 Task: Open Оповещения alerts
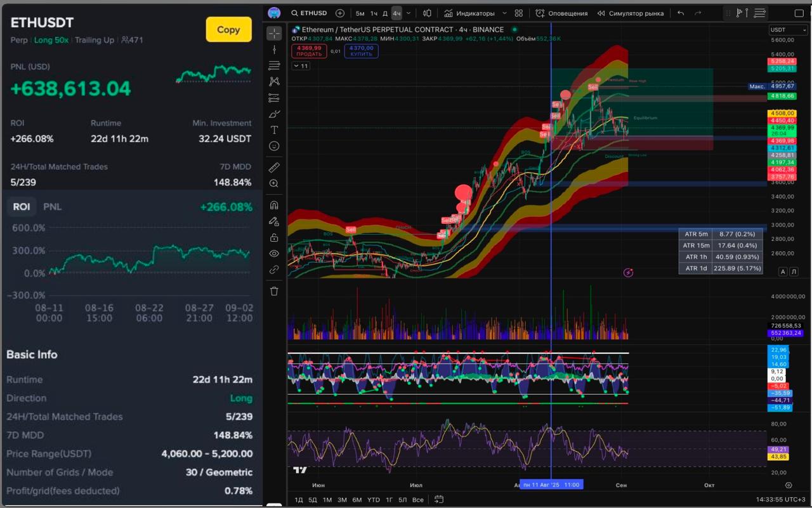[561, 13]
